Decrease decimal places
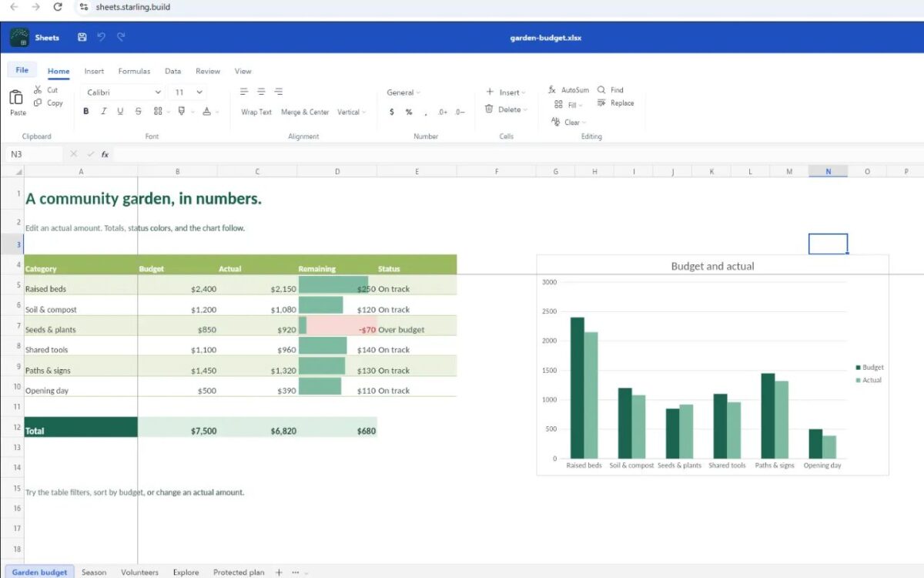The image size is (924, 578). point(460,113)
